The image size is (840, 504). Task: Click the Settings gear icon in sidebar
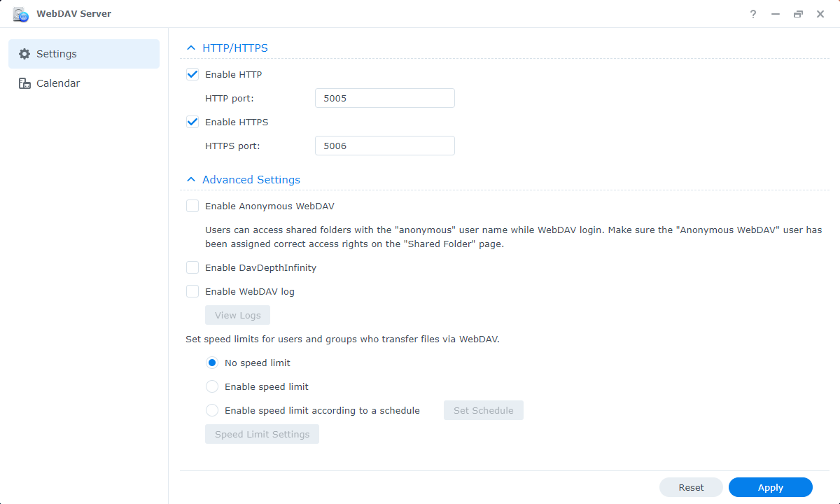point(24,54)
